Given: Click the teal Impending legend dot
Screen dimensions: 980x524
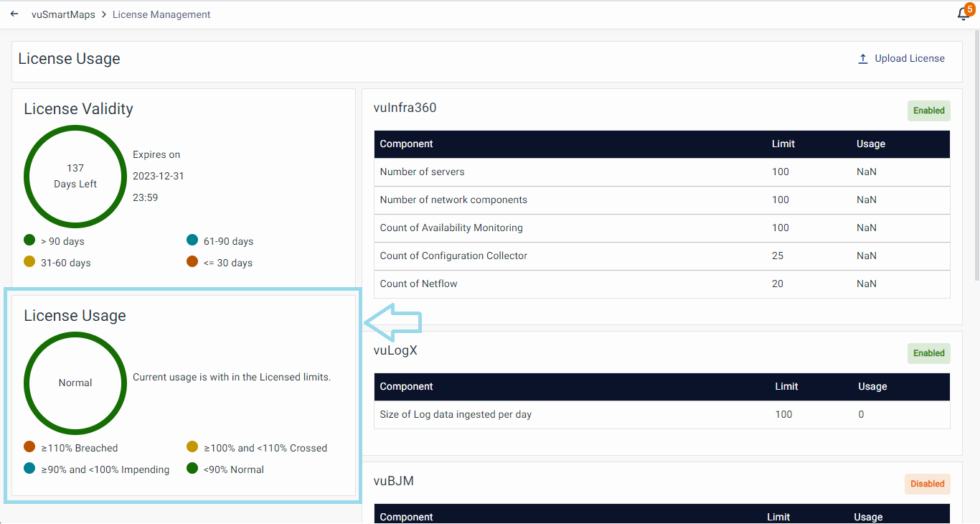Looking at the screenshot, I should click(x=29, y=469).
